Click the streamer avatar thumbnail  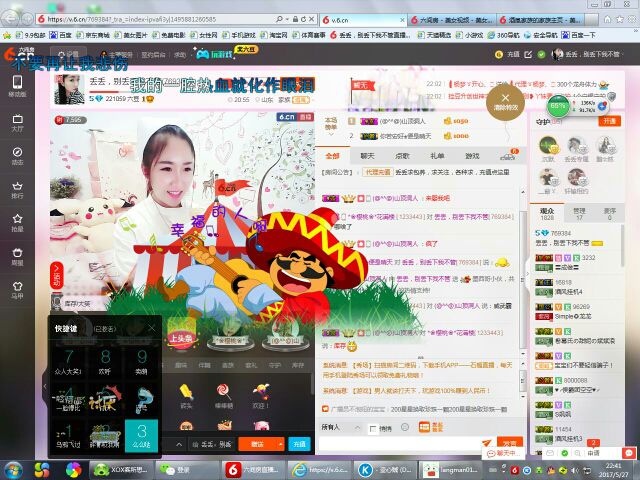pyautogui.click(x=69, y=89)
